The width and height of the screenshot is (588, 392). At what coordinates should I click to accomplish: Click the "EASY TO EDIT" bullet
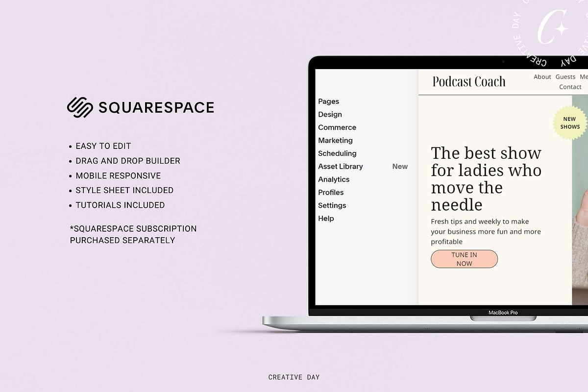click(103, 146)
